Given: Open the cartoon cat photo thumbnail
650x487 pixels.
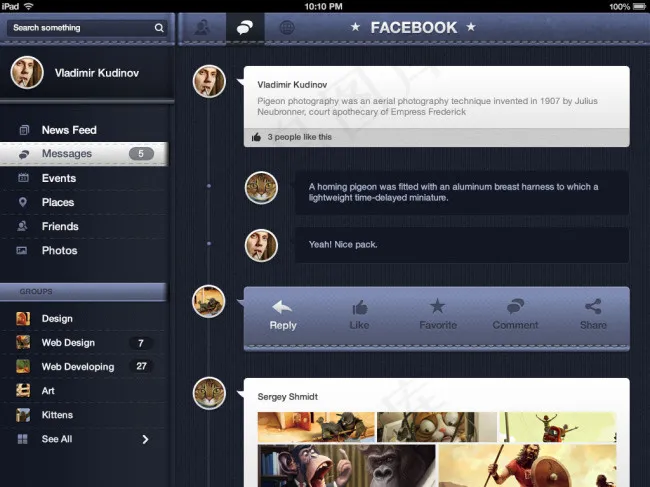Looking at the screenshot, I should pos(437,427).
